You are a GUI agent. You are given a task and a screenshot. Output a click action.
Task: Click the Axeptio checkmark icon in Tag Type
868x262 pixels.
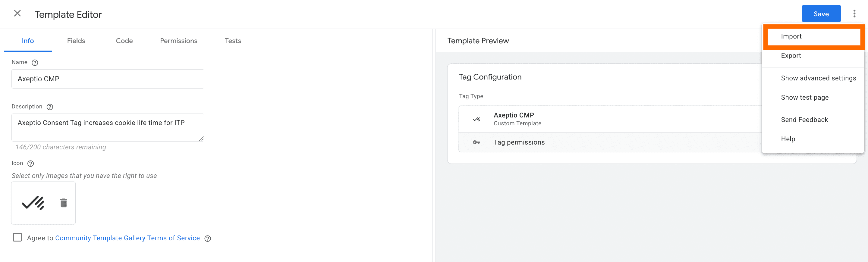476,119
